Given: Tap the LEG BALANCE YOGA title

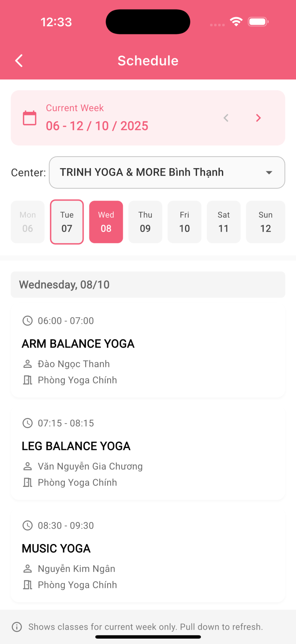Looking at the screenshot, I should click(x=76, y=446).
